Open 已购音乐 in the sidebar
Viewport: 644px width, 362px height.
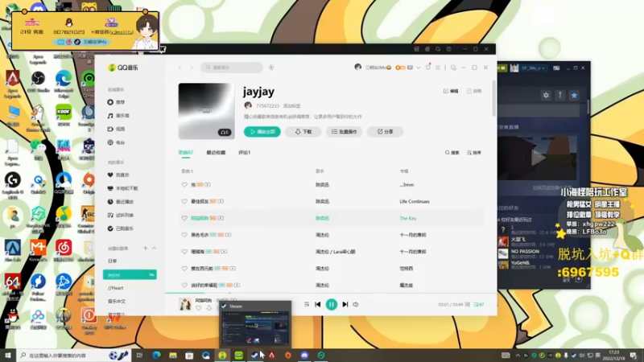click(120, 228)
